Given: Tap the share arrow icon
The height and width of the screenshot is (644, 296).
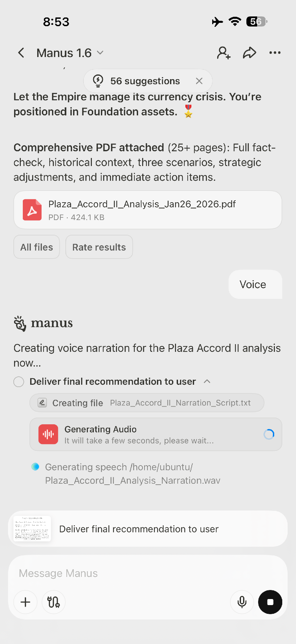Looking at the screenshot, I should click(249, 53).
